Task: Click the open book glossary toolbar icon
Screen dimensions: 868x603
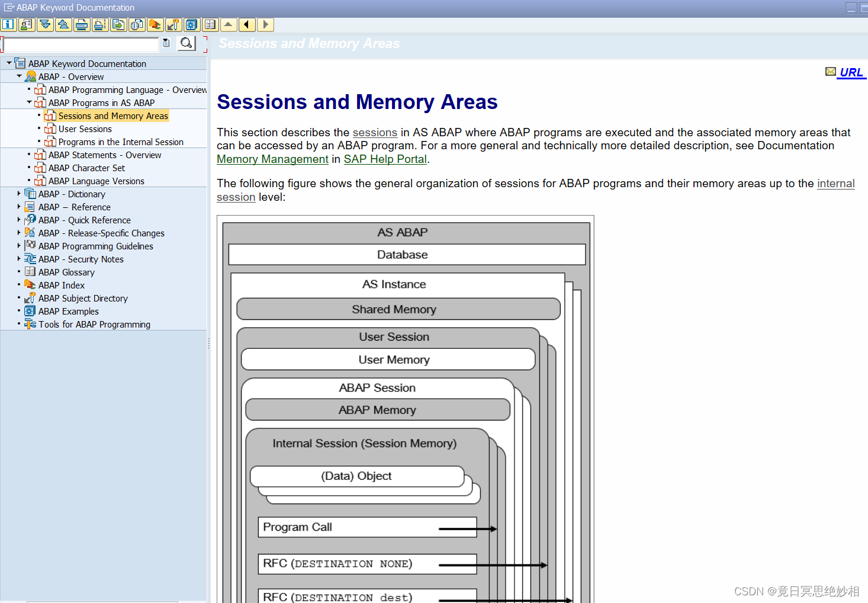Action: [210, 24]
